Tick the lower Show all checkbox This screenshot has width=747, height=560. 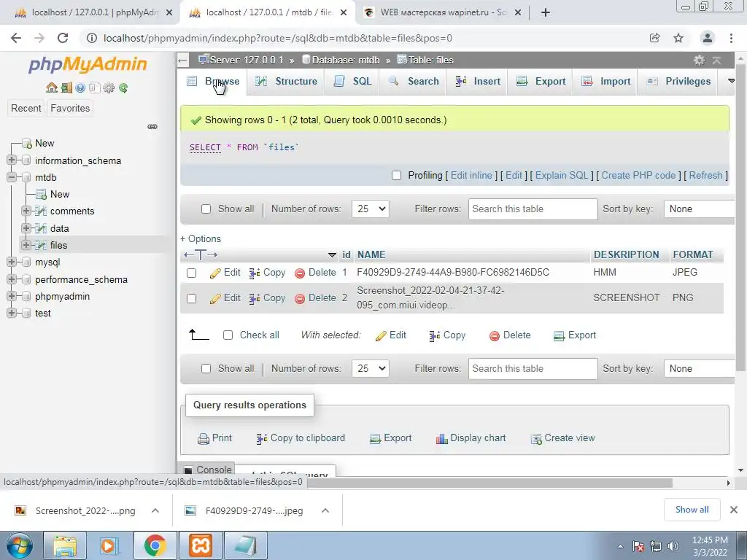click(x=206, y=368)
